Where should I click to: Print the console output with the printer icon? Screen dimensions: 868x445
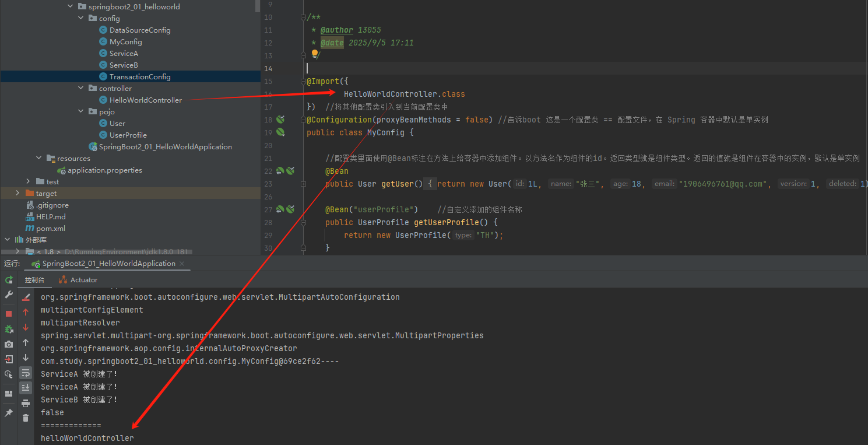(x=26, y=403)
